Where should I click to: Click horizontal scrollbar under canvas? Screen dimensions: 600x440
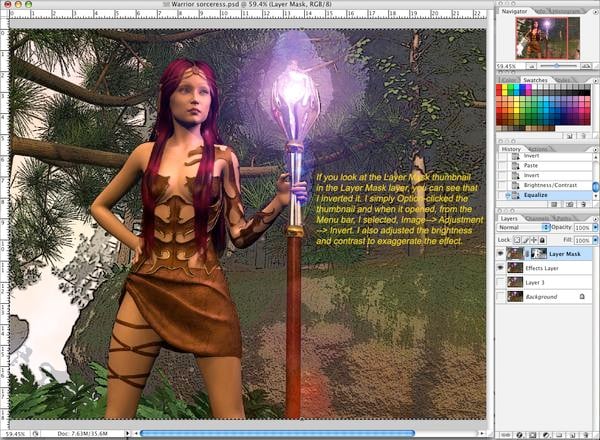tap(277, 433)
